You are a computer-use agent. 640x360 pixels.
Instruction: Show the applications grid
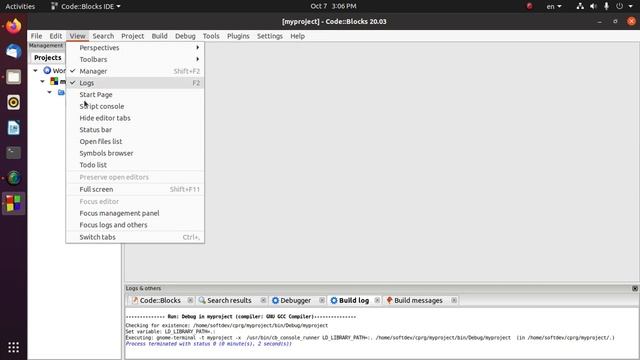coord(13,347)
